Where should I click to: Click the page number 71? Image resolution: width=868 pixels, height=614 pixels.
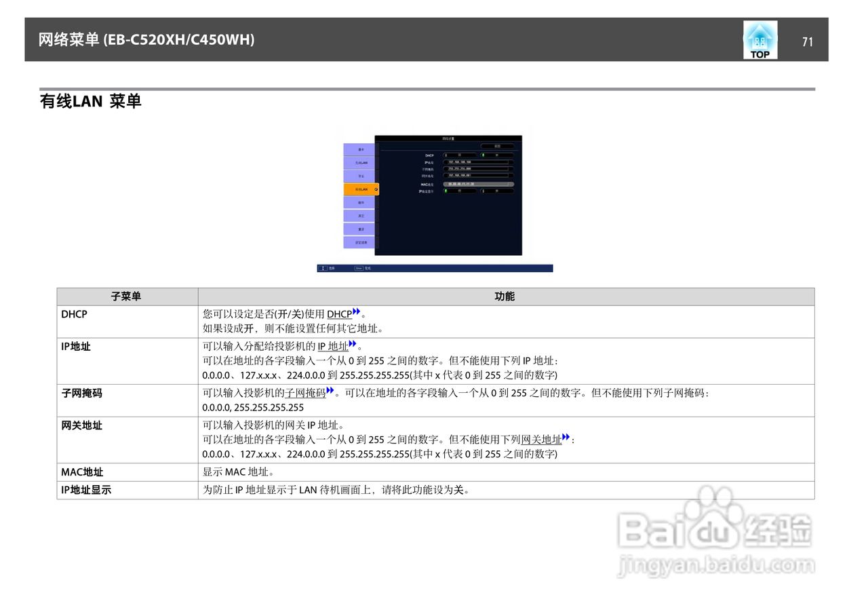807,41
